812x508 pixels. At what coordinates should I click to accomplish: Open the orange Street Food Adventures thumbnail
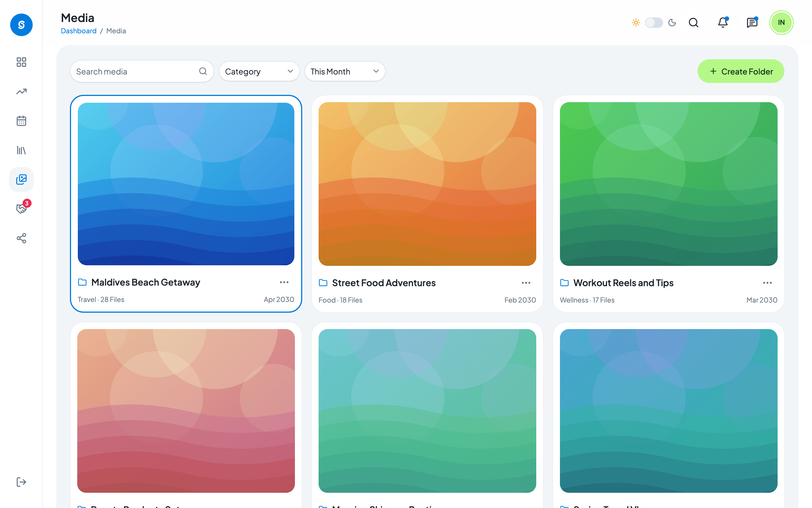tap(427, 184)
